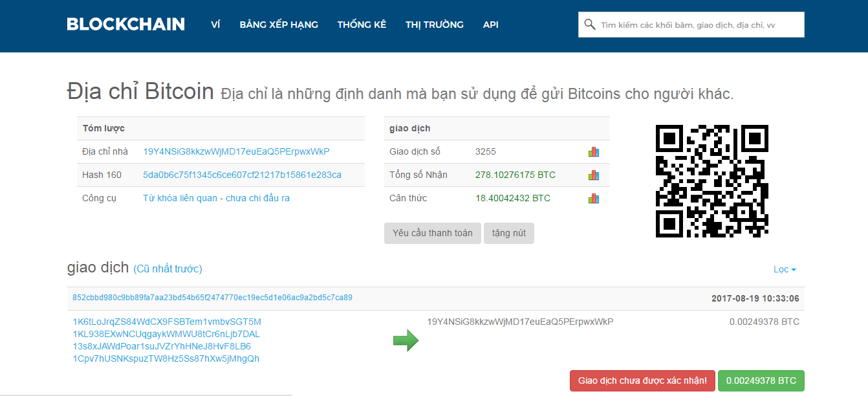868x396 pixels.
Task: Open the Hash 160 value link
Action: (242, 175)
